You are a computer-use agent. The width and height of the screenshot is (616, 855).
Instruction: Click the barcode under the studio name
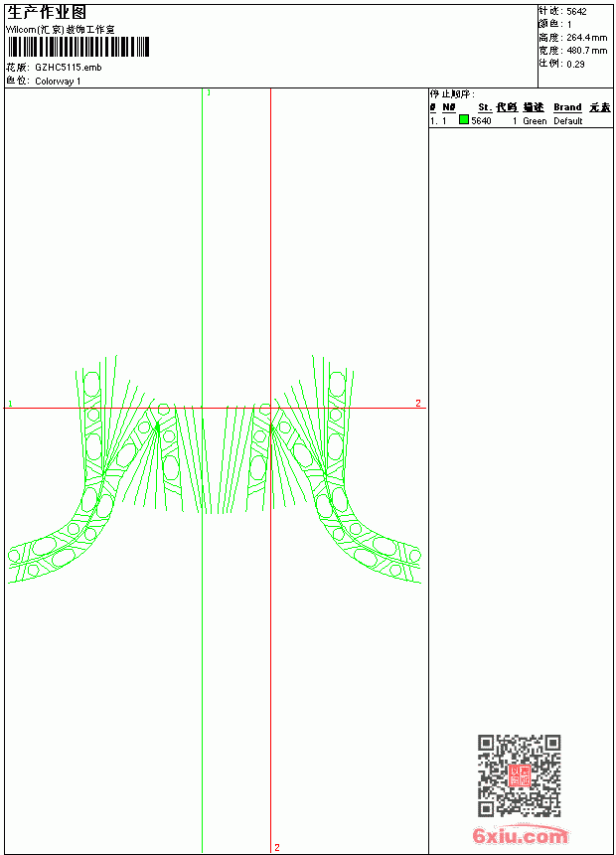pos(77,47)
